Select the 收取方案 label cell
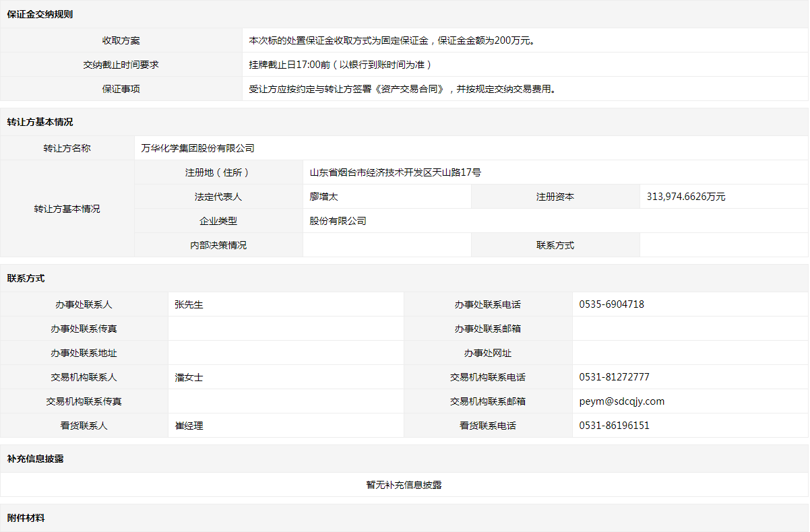The height and width of the screenshot is (532, 810). [x=121, y=40]
